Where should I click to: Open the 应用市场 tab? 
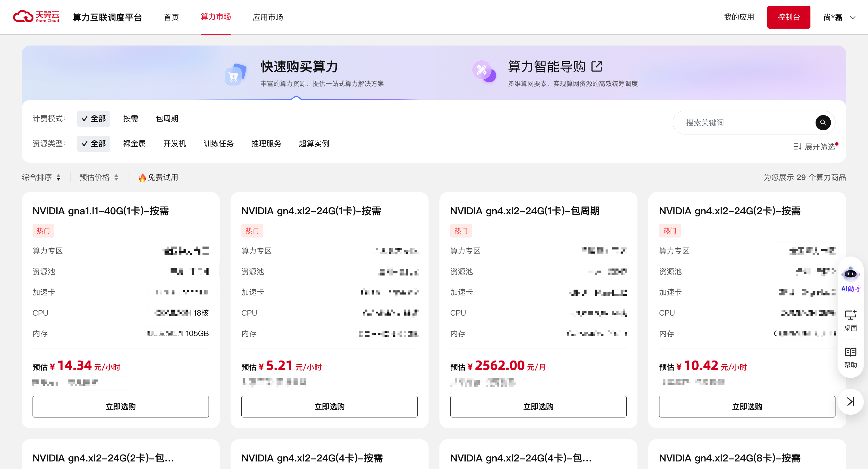point(268,17)
